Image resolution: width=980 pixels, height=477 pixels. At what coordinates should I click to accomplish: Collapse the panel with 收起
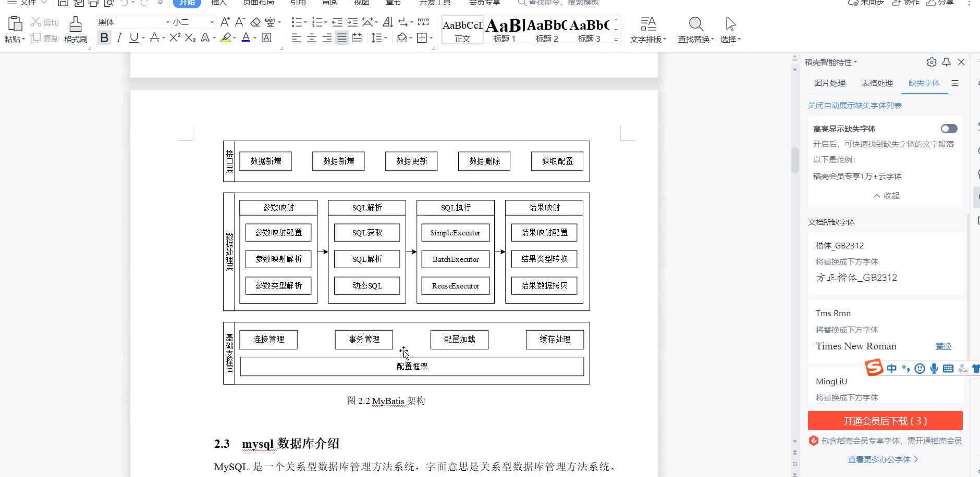886,196
